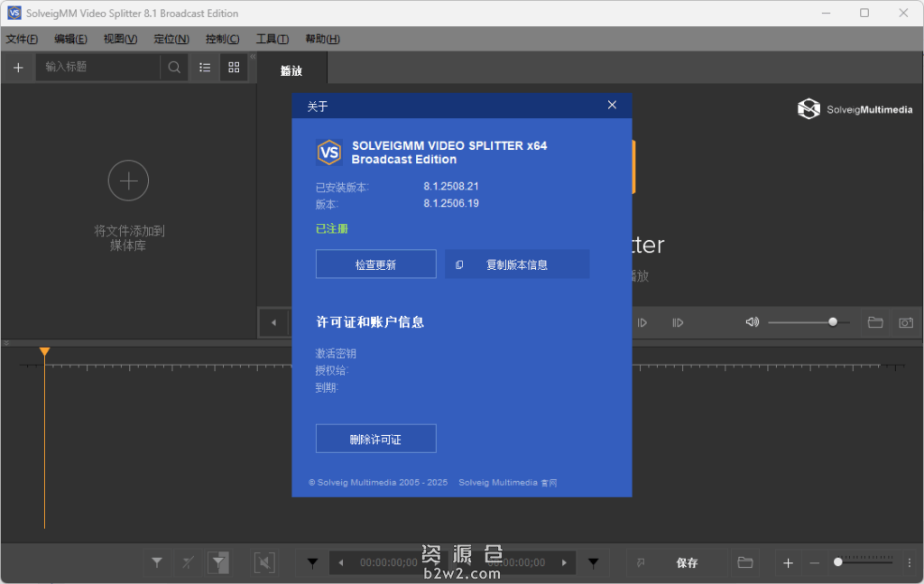Screen dimensions: 924x584
Task: Mute audio with the speaker icon
Action: (x=753, y=322)
